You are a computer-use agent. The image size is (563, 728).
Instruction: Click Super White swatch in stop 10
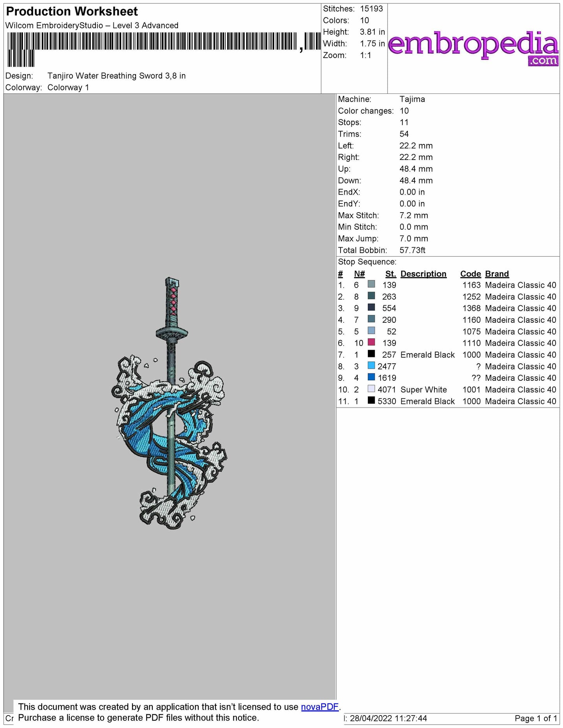point(371,389)
